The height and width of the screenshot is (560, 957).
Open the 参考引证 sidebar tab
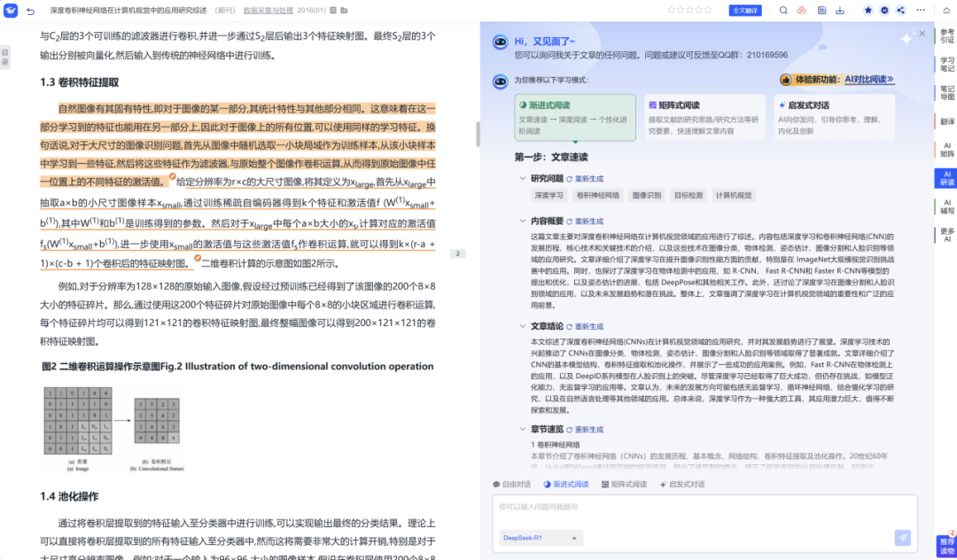(946, 36)
